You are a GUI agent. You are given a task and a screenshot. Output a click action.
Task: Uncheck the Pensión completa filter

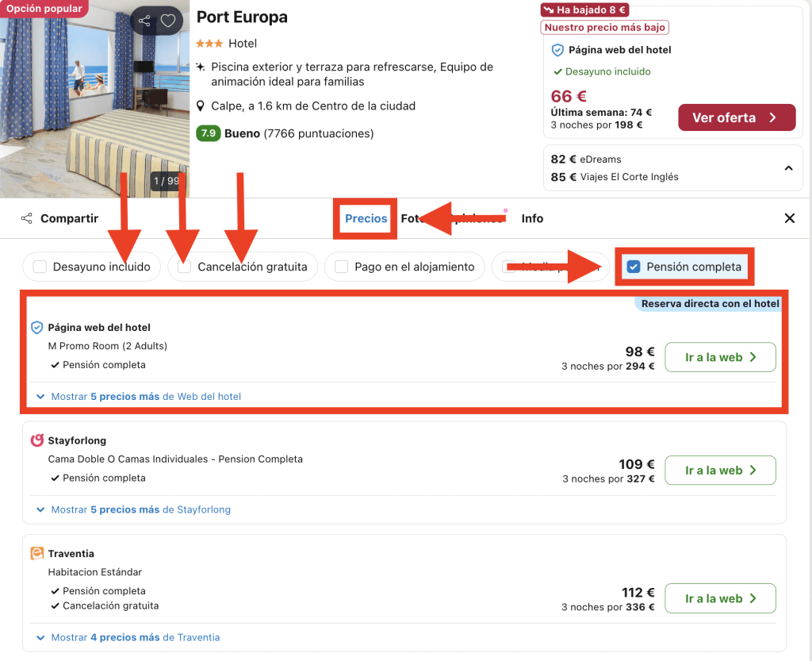pyautogui.click(x=634, y=267)
